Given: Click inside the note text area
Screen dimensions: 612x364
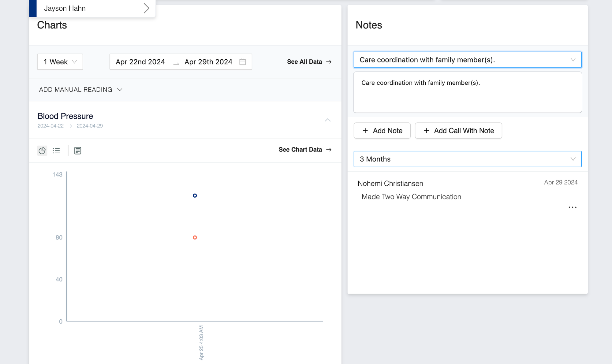Looking at the screenshot, I should [x=467, y=96].
